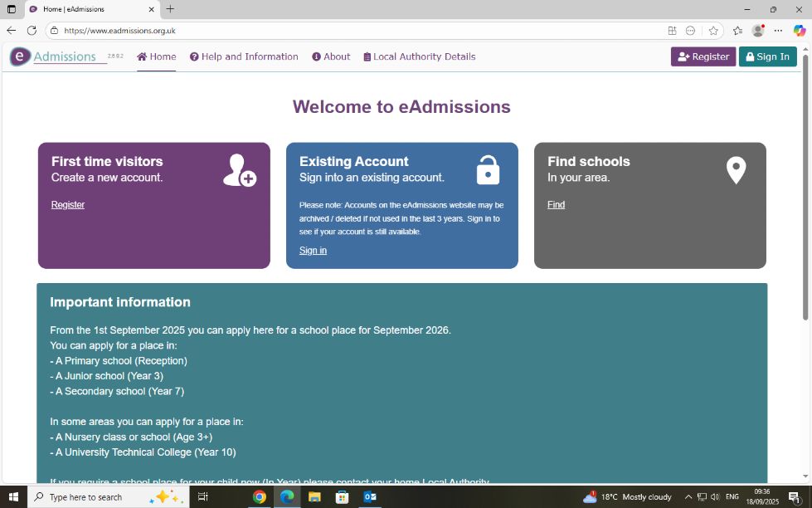Select About in the navigation menu
The width and height of the screenshot is (812, 508).
[331, 56]
